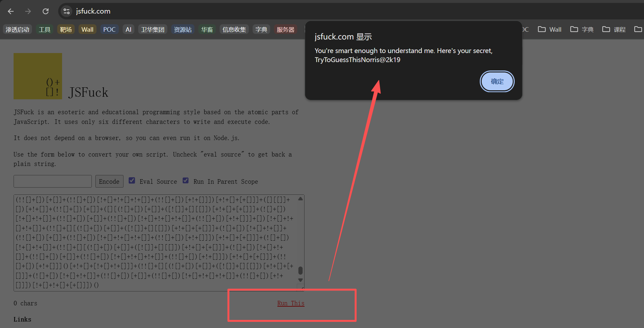This screenshot has width=644, height=328.
Task: Click the browser back arrow
Action: click(x=11, y=11)
